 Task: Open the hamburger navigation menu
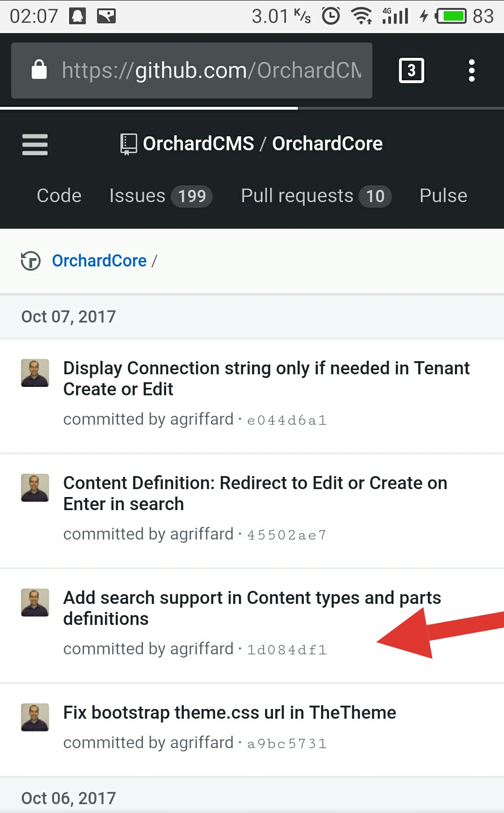pos(35,145)
